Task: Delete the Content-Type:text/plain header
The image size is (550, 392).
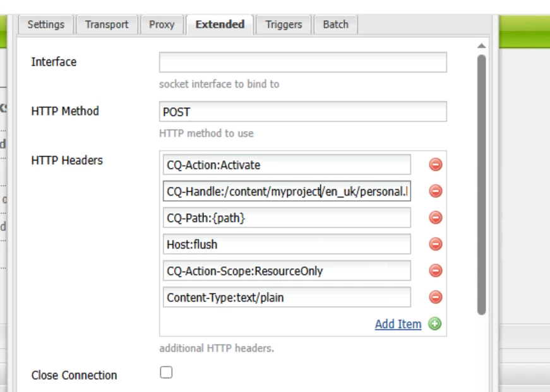Action: click(436, 297)
